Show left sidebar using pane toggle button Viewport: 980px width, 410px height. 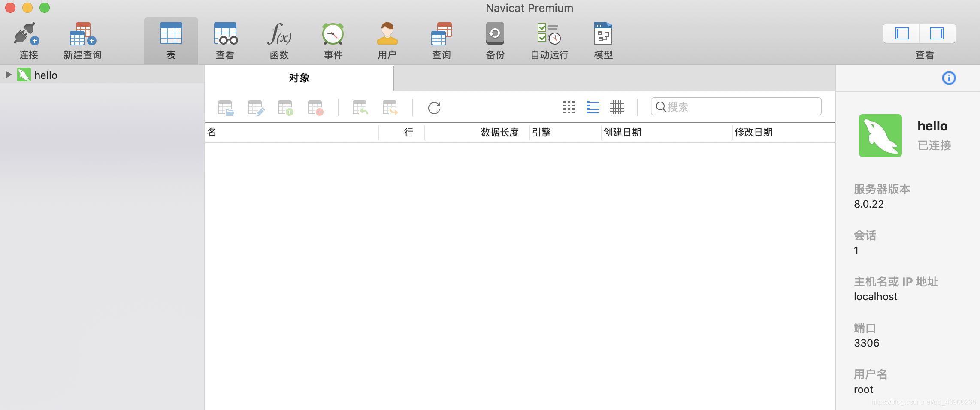pos(901,33)
